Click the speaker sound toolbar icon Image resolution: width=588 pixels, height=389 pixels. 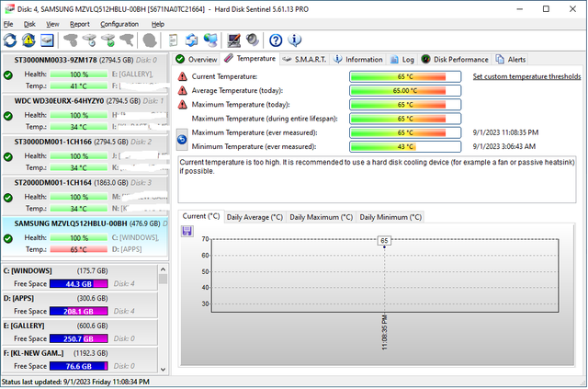[x=253, y=40]
